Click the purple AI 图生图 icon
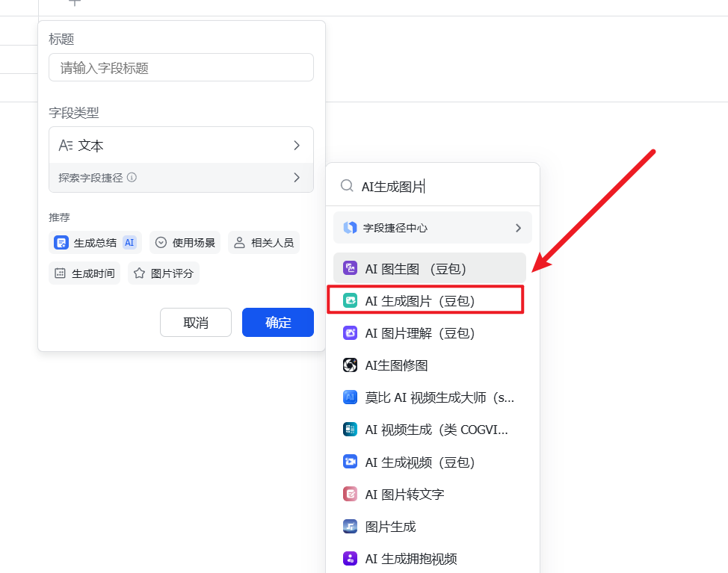728x573 pixels. 350,268
